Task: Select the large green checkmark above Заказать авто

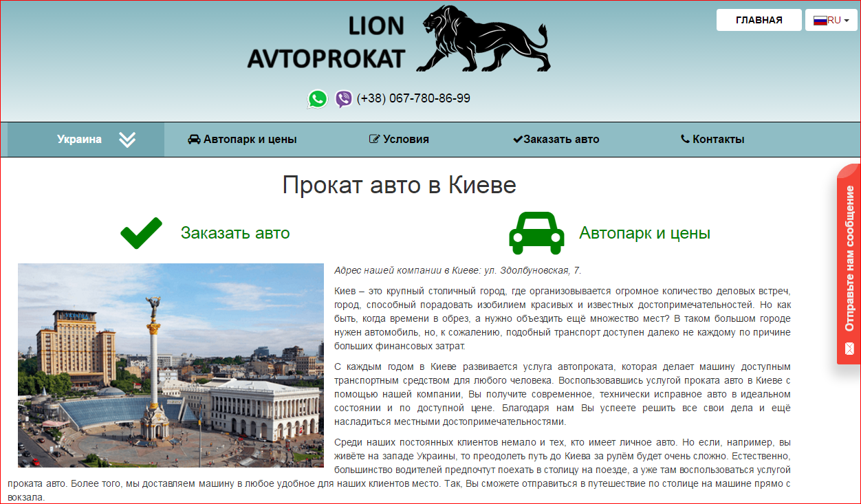Action: [x=140, y=232]
